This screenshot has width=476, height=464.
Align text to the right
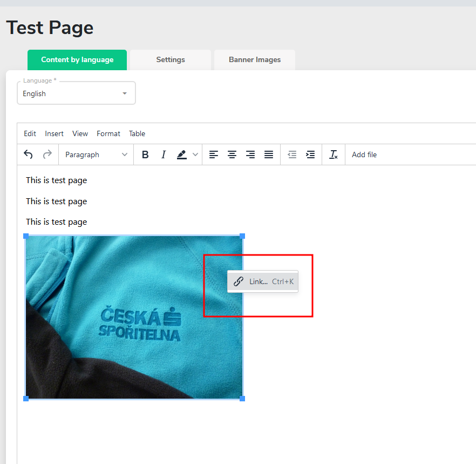point(250,154)
